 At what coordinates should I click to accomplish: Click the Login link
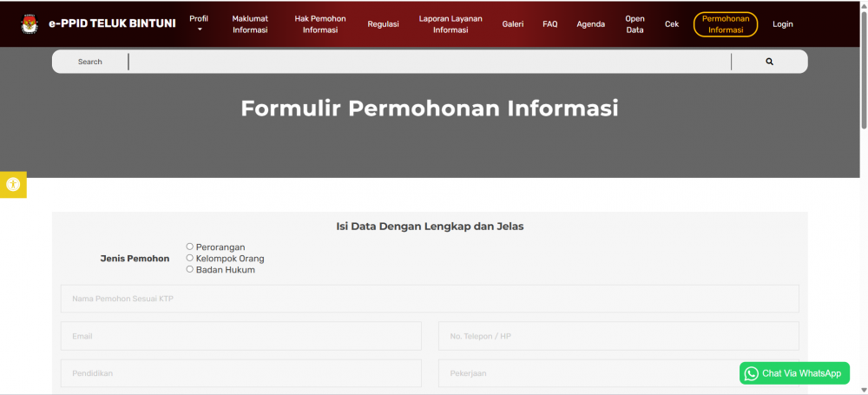(783, 24)
